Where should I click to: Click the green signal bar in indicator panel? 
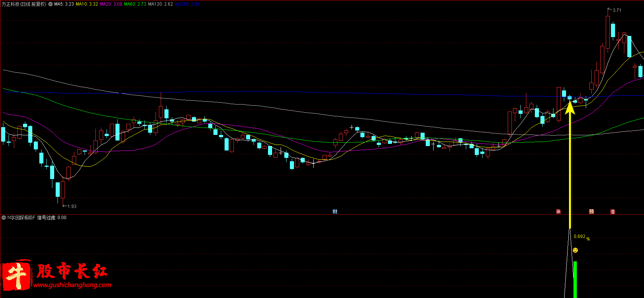[575, 279]
